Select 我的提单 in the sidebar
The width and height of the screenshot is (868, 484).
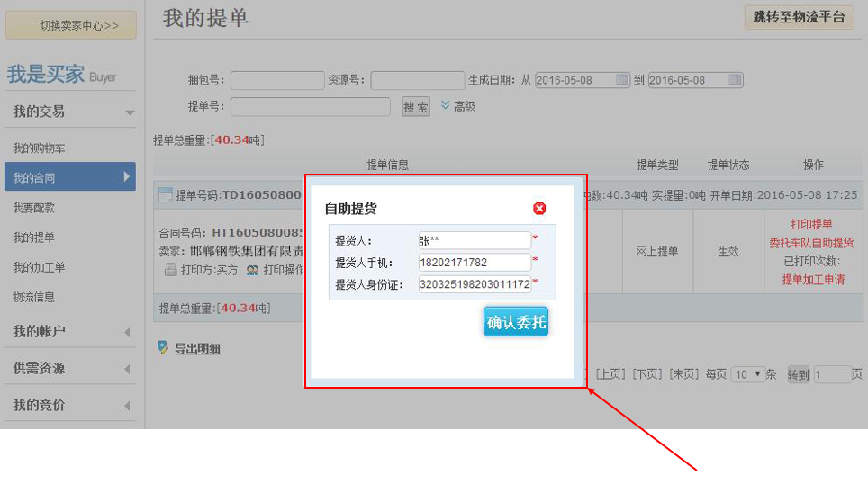(x=33, y=238)
